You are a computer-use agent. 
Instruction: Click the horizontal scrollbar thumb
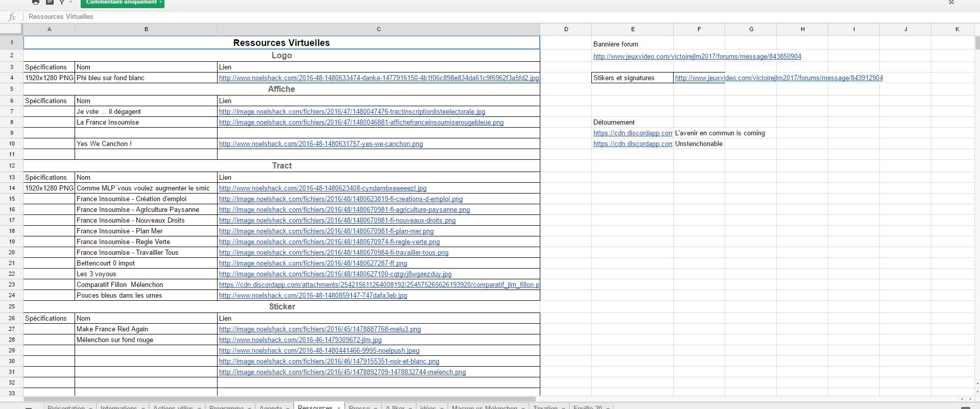tap(279, 399)
